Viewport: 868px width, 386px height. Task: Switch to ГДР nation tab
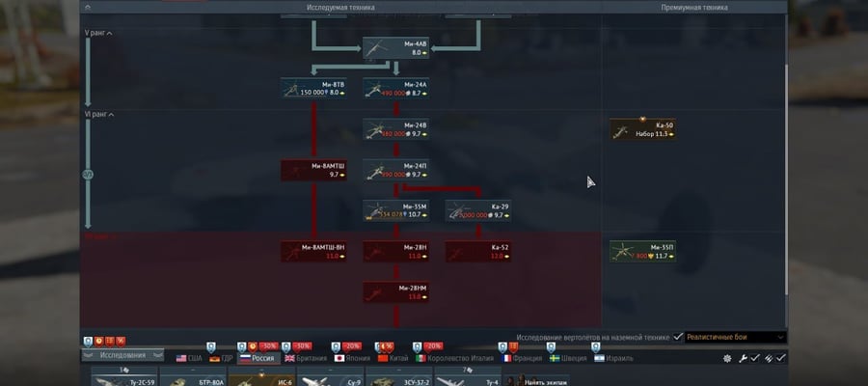(221, 358)
